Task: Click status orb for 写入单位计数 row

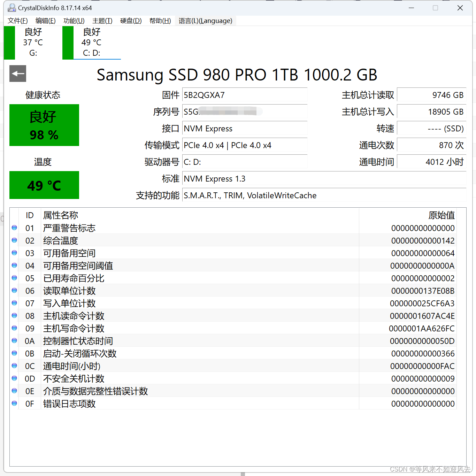Action: pos(14,303)
